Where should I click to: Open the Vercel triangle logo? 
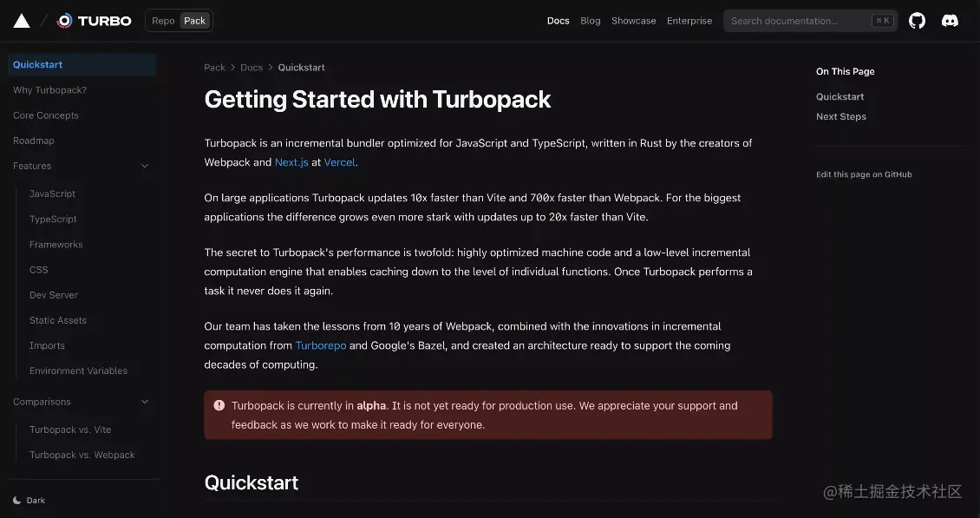[x=22, y=21]
